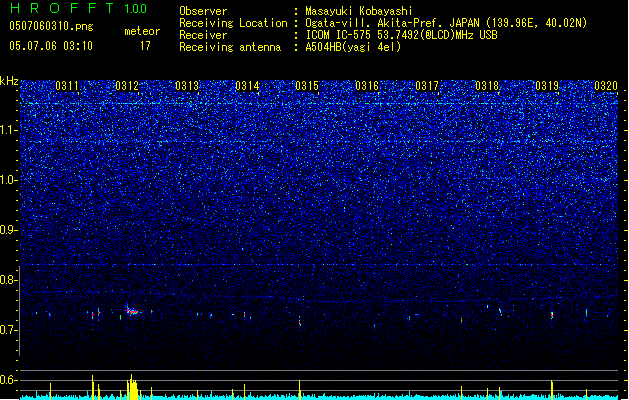629x400 pixels.
Task: Click the Receiving Location label
Action: click(233, 23)
